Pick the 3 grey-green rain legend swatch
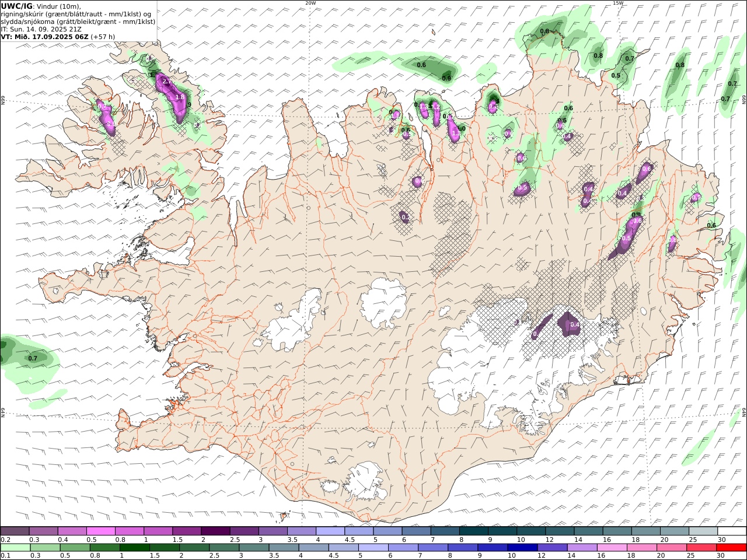This screenshot has height=560, width=747. tap(254, 548)
